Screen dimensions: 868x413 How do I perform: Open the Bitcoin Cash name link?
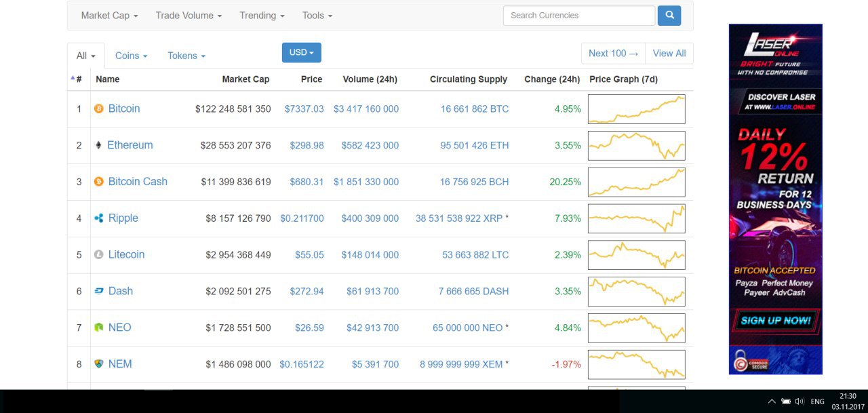[x=138, y=182]
